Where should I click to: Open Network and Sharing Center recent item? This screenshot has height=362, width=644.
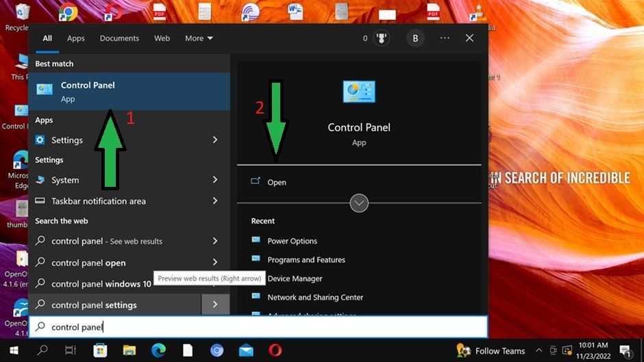(315, 297)
